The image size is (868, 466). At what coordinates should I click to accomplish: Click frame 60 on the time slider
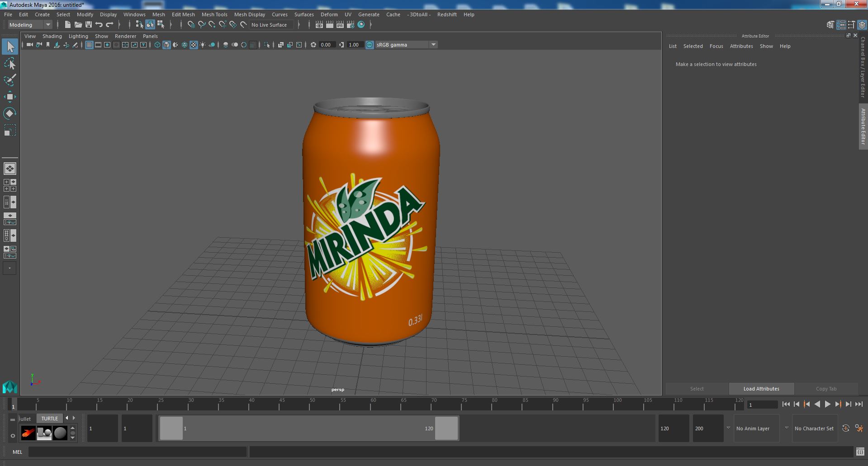[x=373, y=404]
